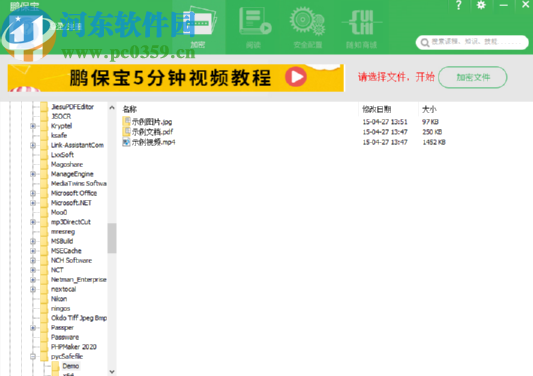Click the 加密文件 button
The height and width of the screenshot is (376, 533).
[x=473, y=77]
